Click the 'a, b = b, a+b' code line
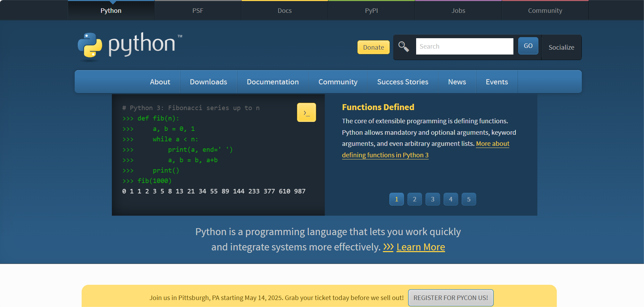The height and width of the screenshot is (307, 644). coord(193,160)
